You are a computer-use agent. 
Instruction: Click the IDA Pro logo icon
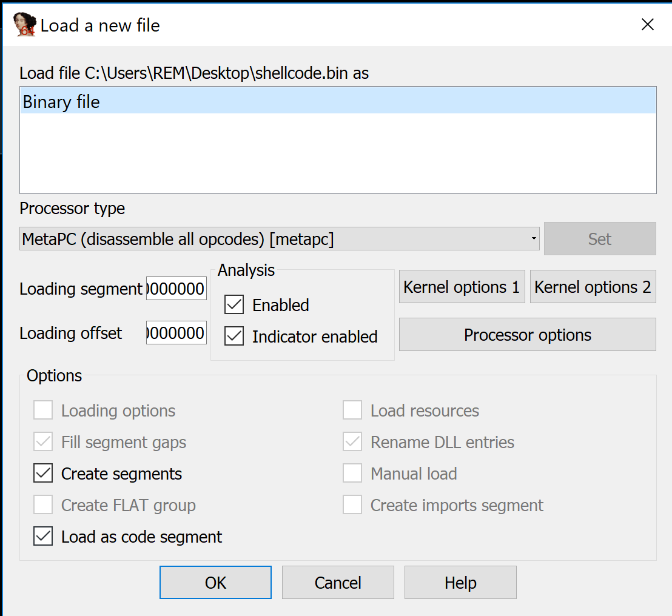pos(23,25)
